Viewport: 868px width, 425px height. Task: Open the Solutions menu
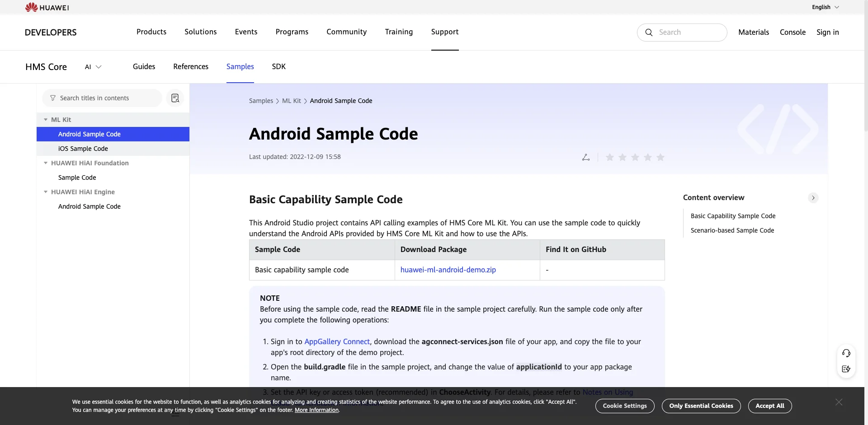pos(201,32)
